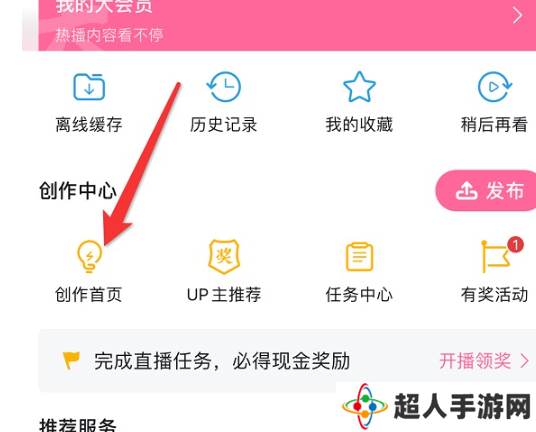Tap the 推荐服务 section heading

[x=78, y=425]
